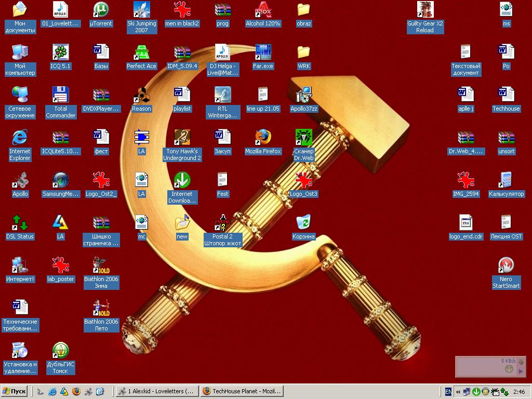Click the Пуск start button
Viewport: 532px width, 399px height.
14,391
